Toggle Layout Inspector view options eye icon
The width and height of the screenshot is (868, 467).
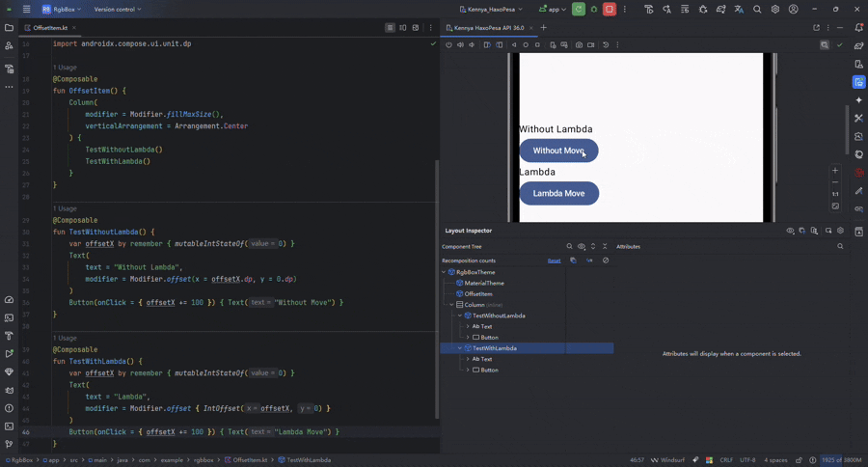790,231
